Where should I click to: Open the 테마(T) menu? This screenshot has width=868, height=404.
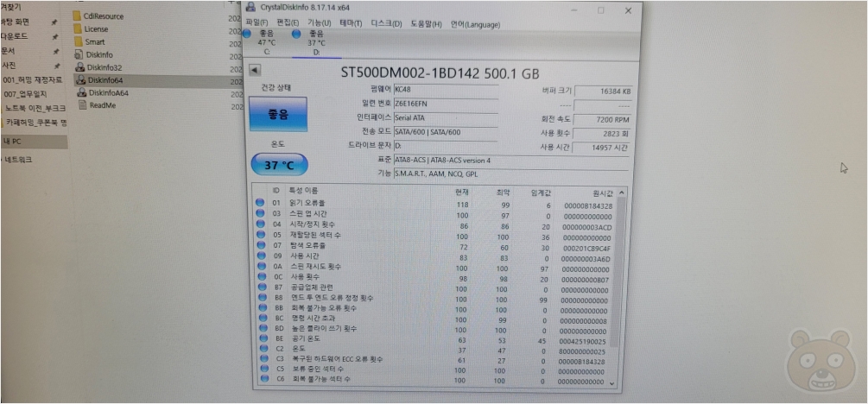point(351,24)
